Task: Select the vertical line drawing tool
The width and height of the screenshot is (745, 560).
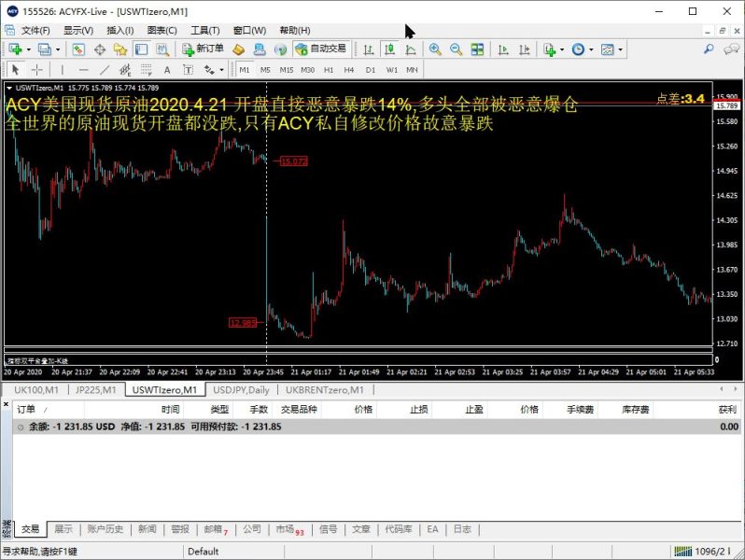Action: click(x=63, y=70)
